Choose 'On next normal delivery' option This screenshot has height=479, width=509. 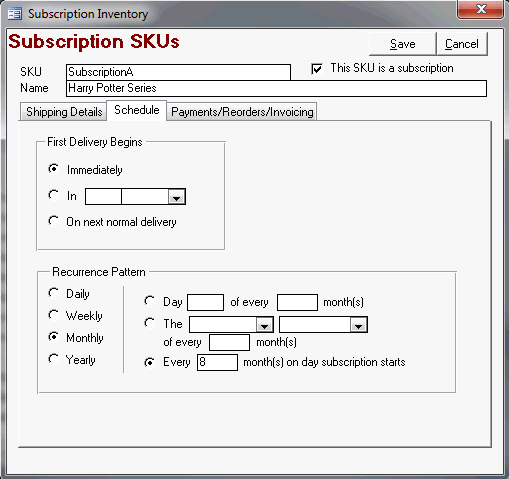(54, 221)
